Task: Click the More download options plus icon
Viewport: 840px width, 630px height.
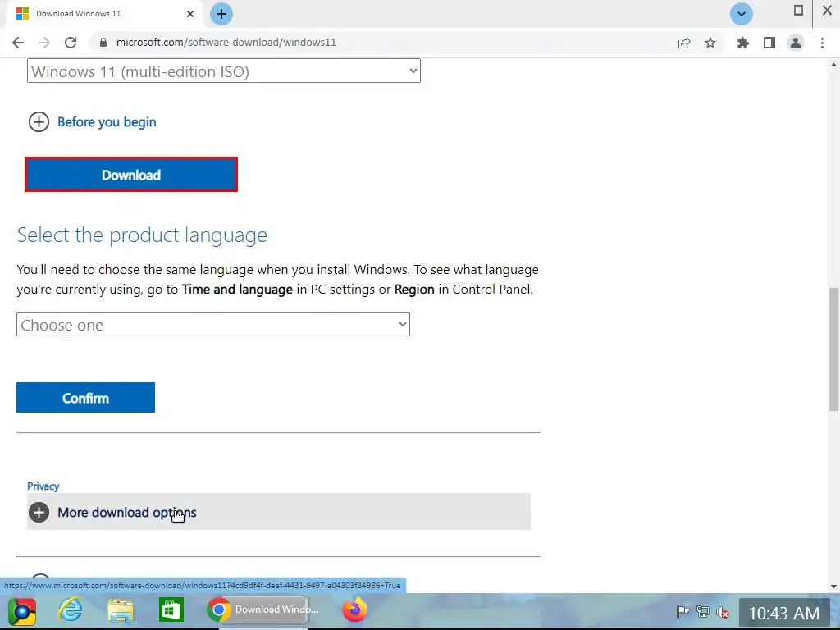Action: (39, 512)
